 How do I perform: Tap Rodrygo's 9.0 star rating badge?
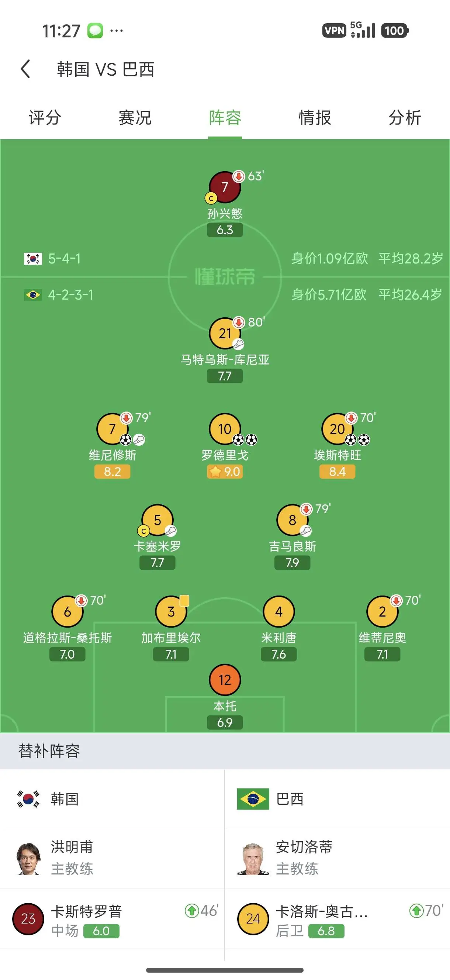click(225, 472)
